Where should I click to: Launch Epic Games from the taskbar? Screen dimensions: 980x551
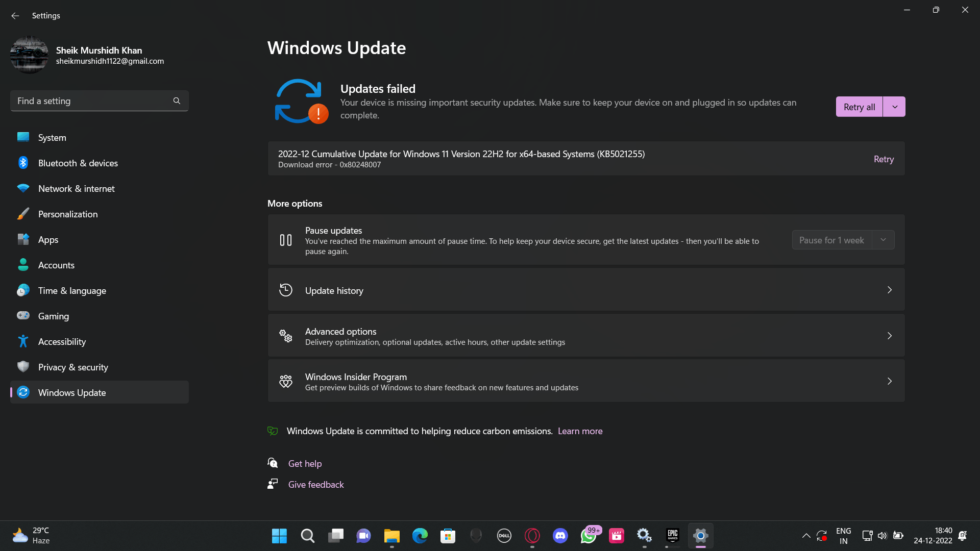pyautogui.click(x=673, y=536)
